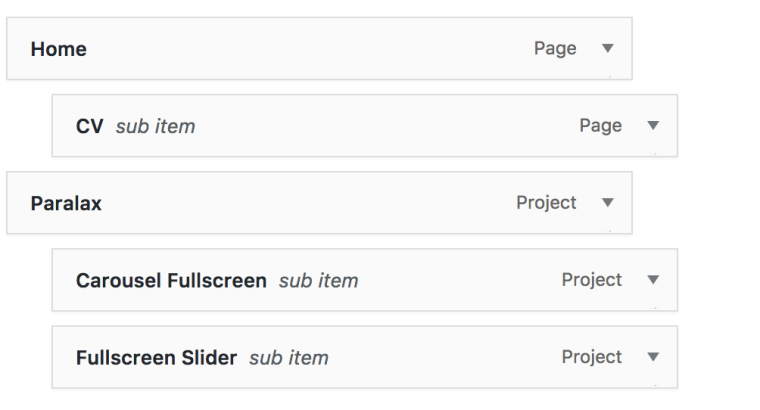Select the CV menu item title
Image resolution: width=760 pixels, height=410 pixels.
pyautogui.click(x=91, y=126)
